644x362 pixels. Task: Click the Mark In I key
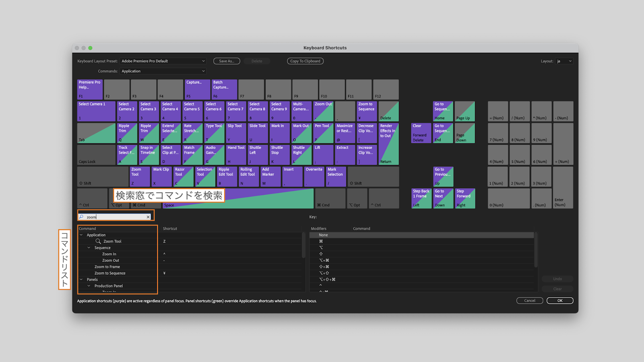point(280,133)
